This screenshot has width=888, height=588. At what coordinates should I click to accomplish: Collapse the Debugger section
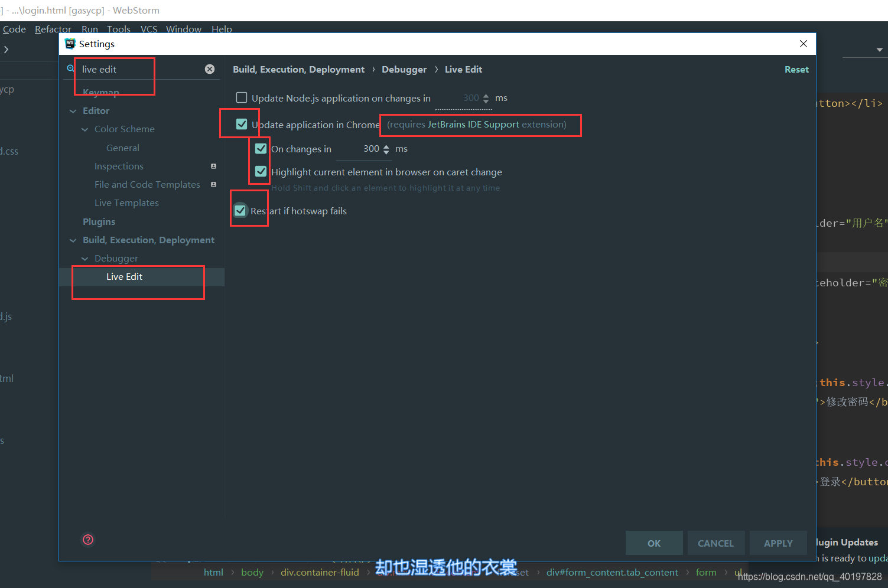pos(85,258)
